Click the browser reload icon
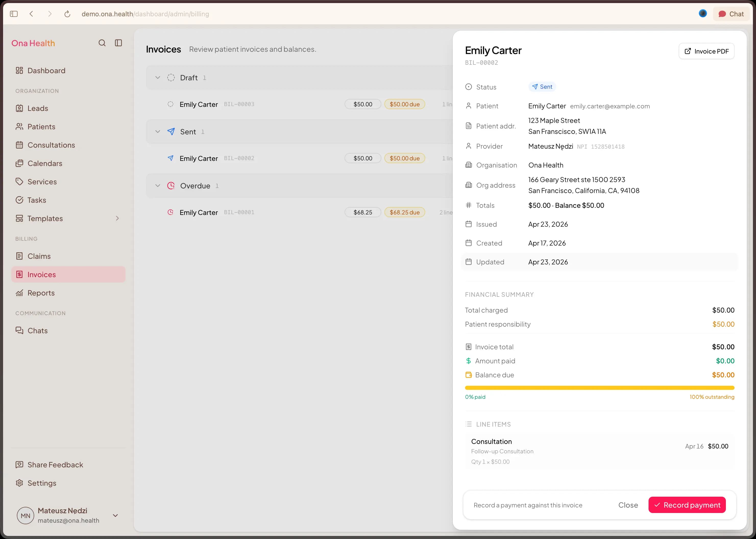 point(67,14)
